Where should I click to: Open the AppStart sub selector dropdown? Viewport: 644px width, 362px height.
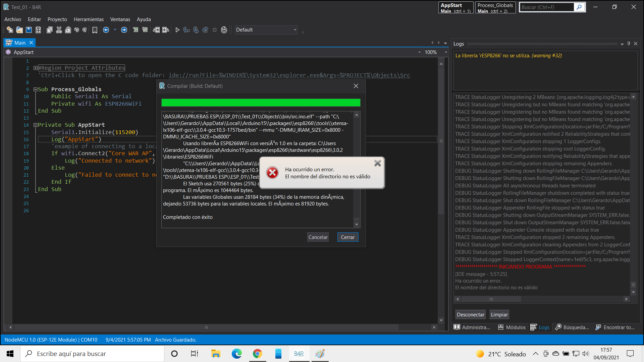pyautogui.click(x=419, y=52)
